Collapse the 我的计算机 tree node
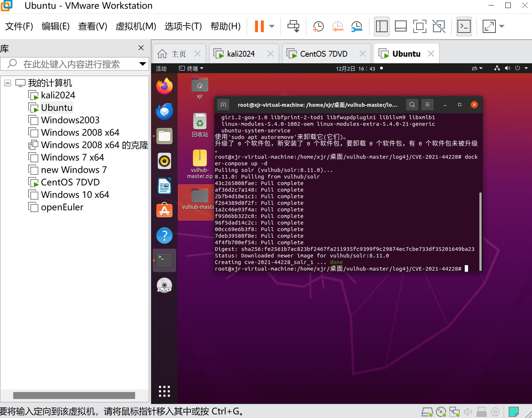 pyautogui.click(x=7, y=83)
